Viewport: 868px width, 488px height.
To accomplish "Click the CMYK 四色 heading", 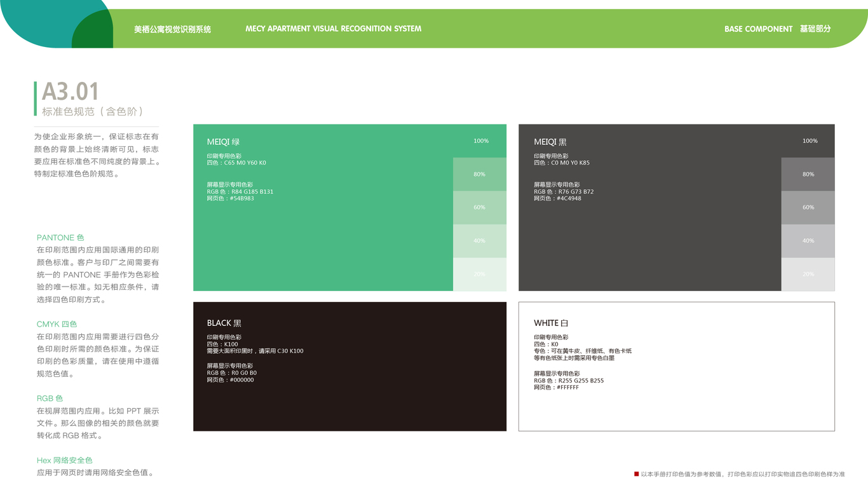I will pos(57,324).
